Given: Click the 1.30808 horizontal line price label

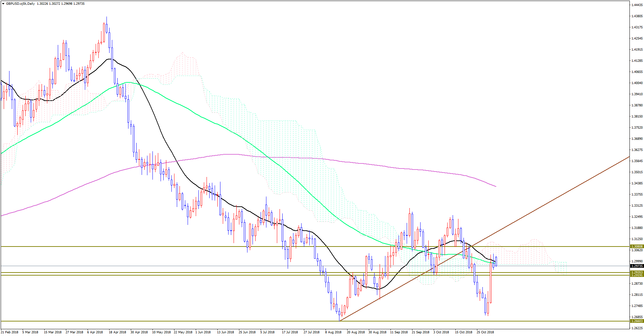Looking at the screenshot, I should tap(637, 247).
